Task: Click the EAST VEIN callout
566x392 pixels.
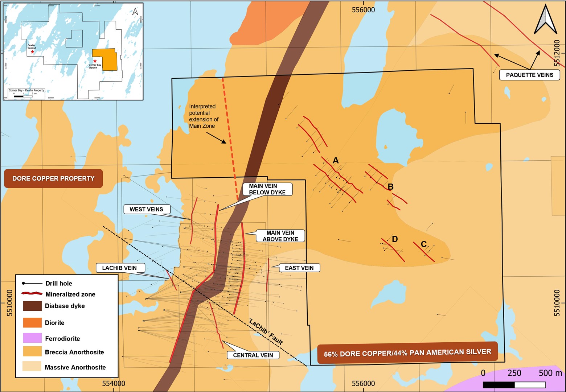Action: pos(299,268)
